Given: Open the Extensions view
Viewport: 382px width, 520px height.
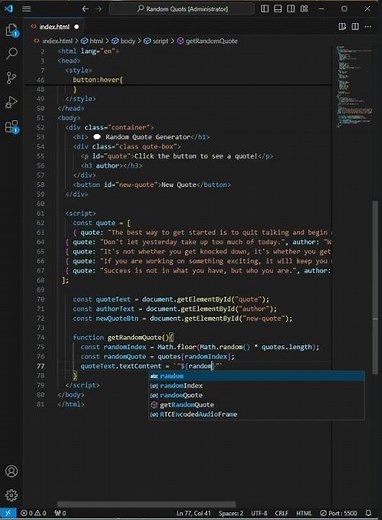Looking at the screenshot, I should 12,127.
